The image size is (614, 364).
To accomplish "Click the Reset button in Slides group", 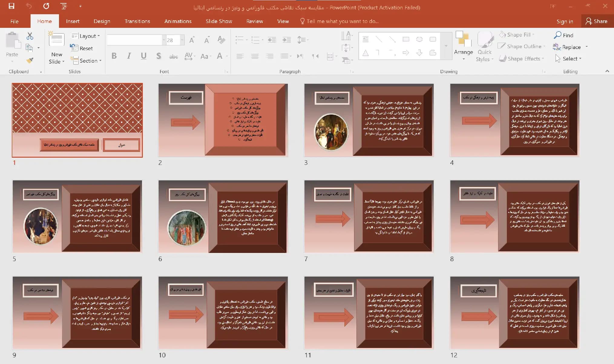I will point(81,48).
